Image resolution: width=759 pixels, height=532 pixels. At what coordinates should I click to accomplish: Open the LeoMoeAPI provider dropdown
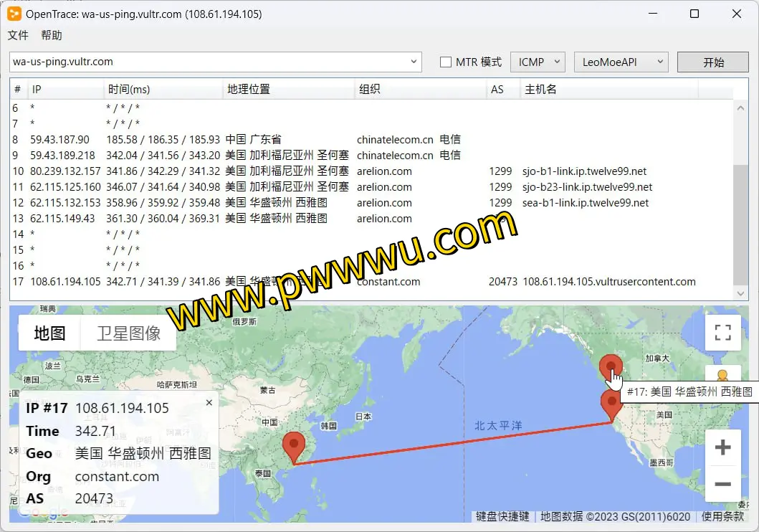click(621, 62)
